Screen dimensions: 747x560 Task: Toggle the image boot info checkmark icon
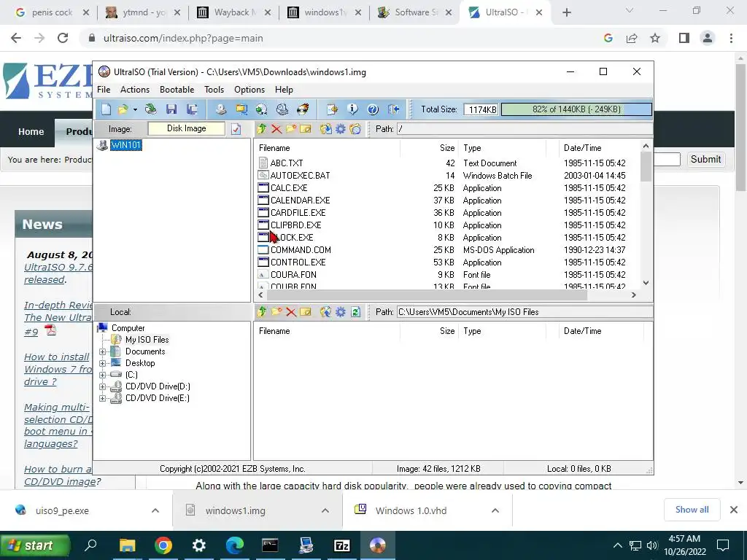pyautogui.click(x=236, y=129)
